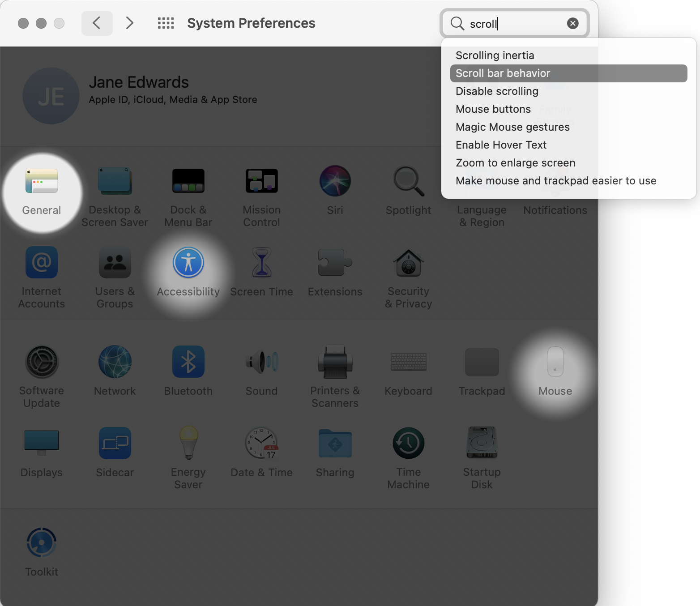The image size is (700, 606).
Task: Go back using the back arrow
Action: click(97, 23)
